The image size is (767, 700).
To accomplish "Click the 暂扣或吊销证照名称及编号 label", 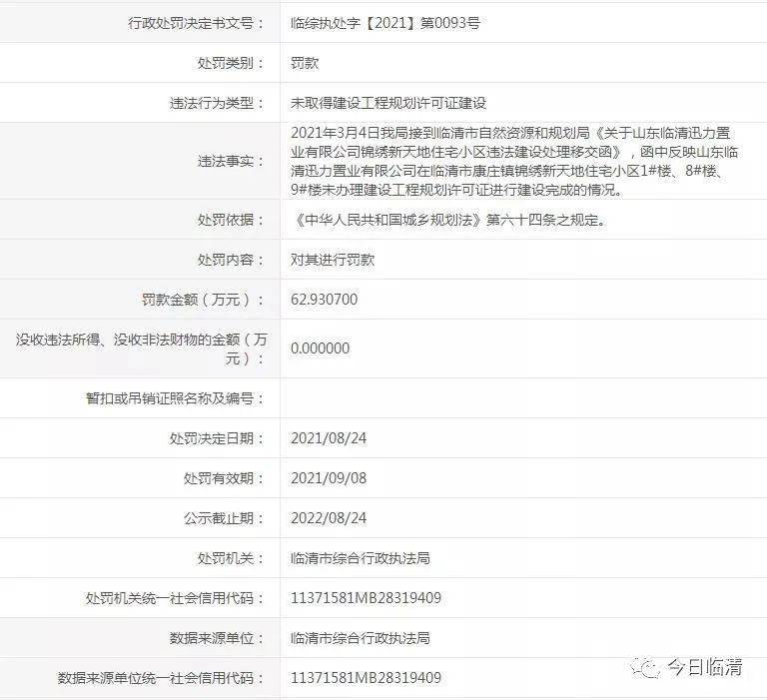I will point(175,398).
